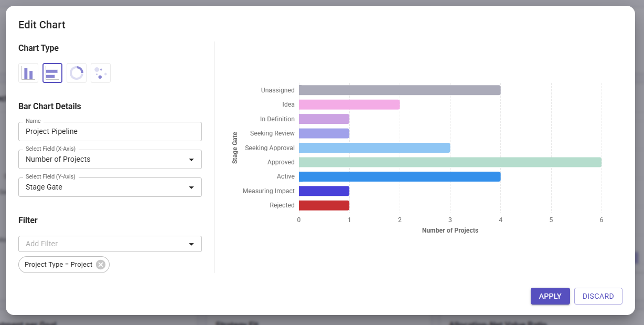Select the vertical bar chart type icon

pos(28,73)
